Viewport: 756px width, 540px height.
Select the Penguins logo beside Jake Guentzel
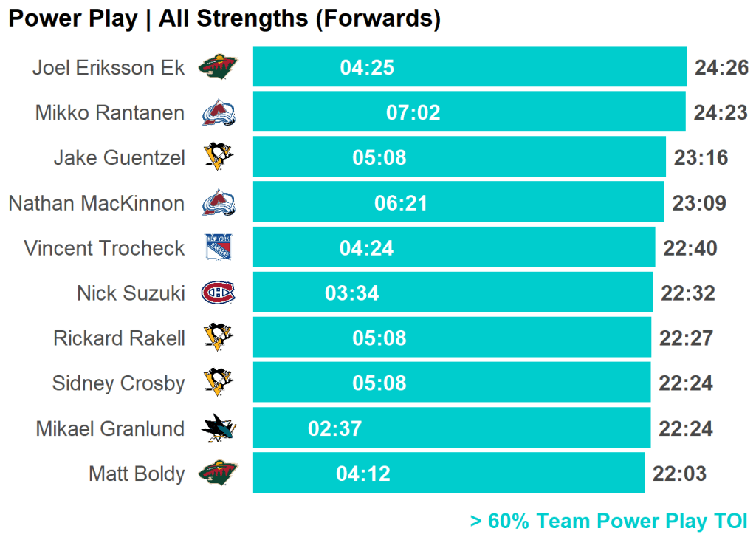(219, 157)
